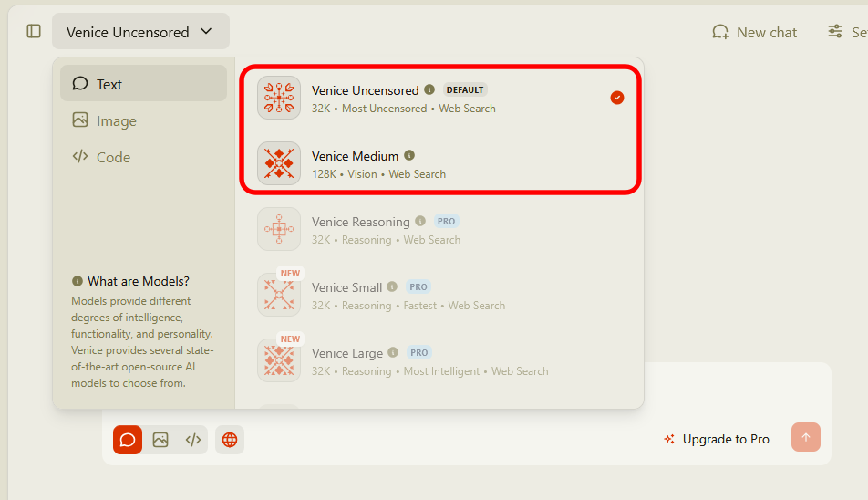Send message with the arrow button

[806, 437]
